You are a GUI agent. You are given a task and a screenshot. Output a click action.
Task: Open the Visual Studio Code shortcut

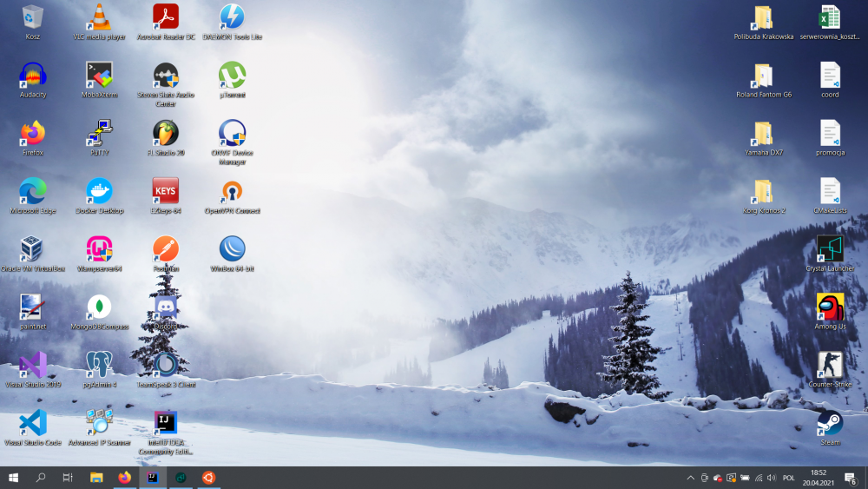(x=33, y=423)
